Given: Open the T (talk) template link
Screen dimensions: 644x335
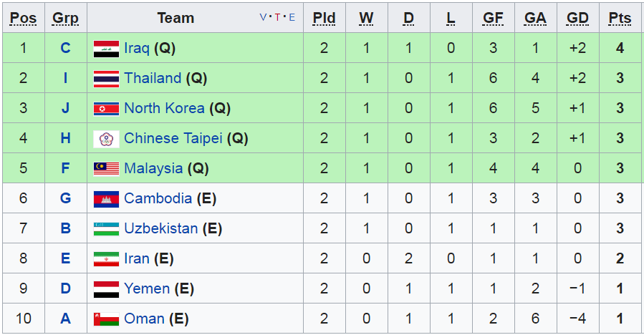Looking at the screenshot, I should [278, 17].
